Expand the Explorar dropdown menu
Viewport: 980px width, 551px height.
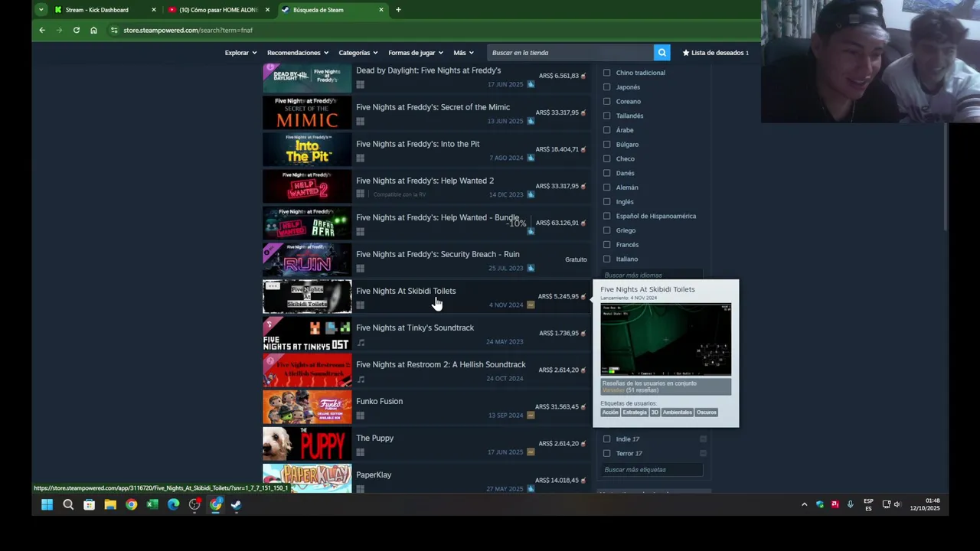click(240, 53)
